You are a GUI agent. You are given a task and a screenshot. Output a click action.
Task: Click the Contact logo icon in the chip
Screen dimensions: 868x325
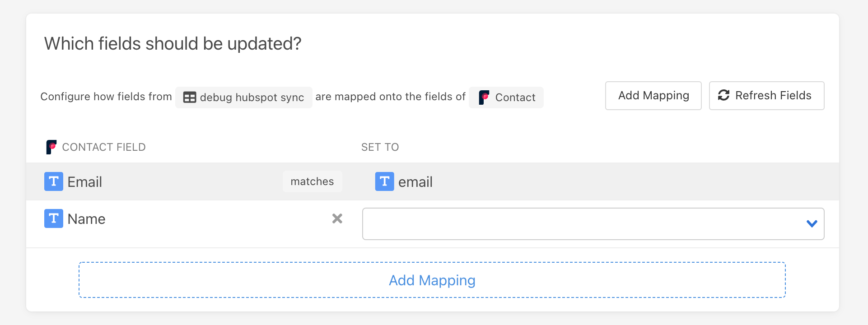pos(484,97)
